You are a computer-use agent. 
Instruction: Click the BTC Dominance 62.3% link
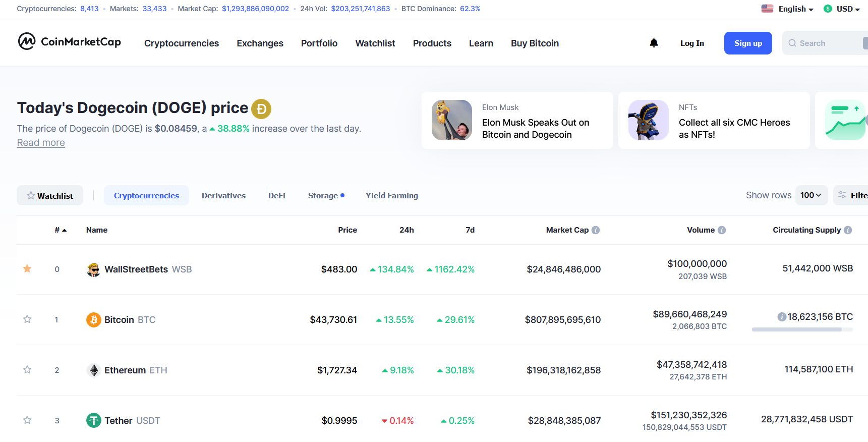click(x=470, y=9)
